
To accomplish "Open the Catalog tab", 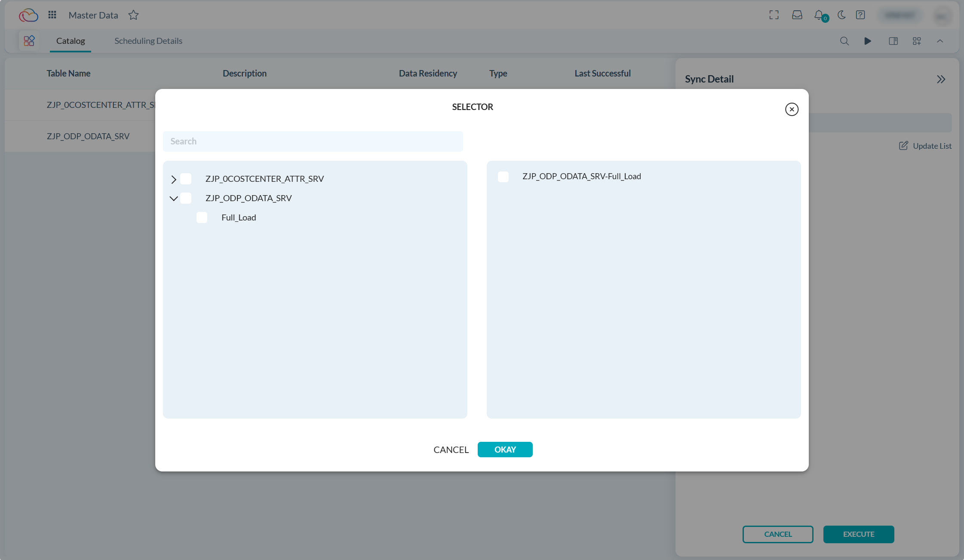I will click(x=70, y=41).
